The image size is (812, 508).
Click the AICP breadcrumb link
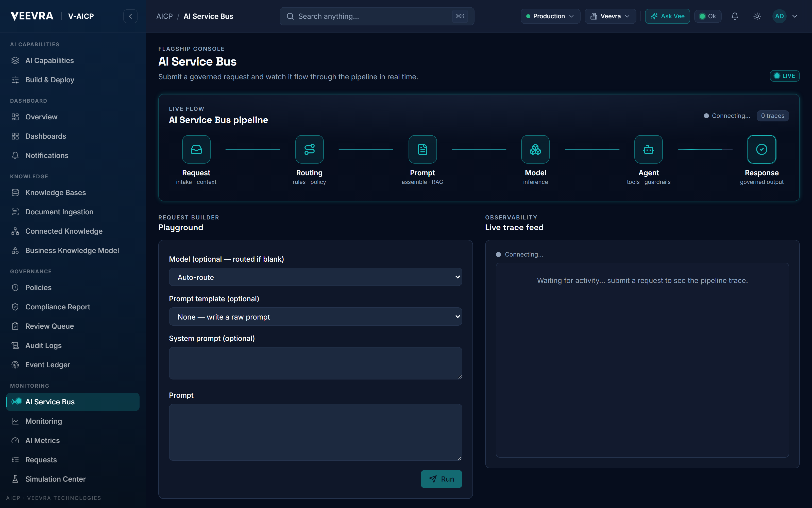click(164, 16)
